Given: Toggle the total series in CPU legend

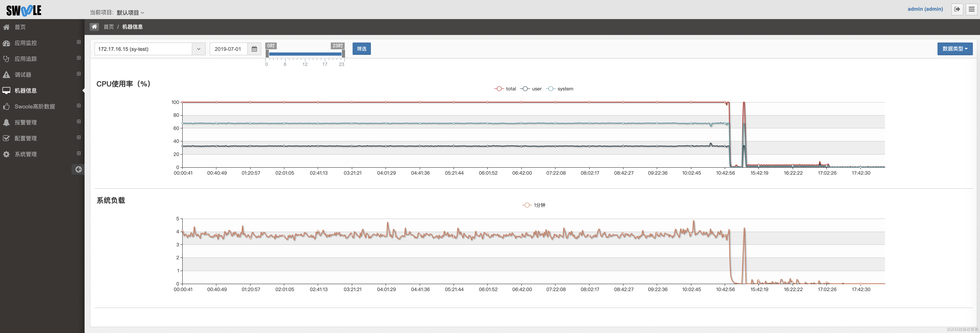Looking at the screenshot, I should pyautogui.click(x=505, y=89).
